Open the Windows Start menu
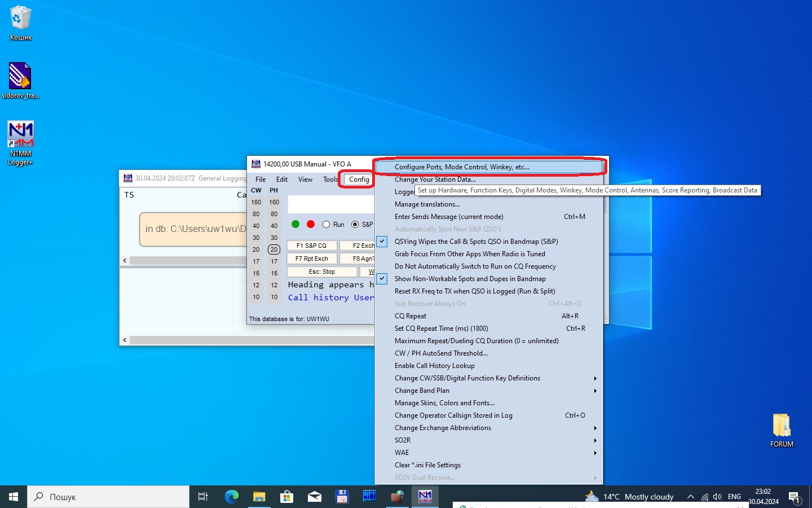This screenshot has height=508, width=812. 14,497
